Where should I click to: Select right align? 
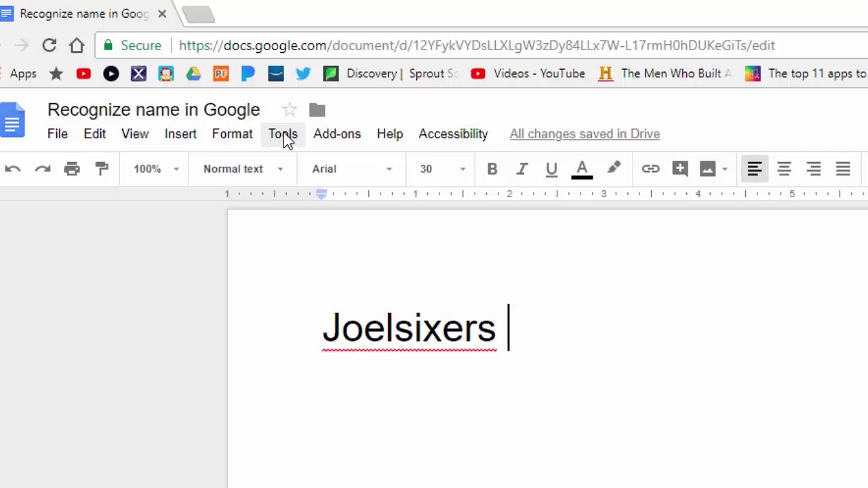[x=814, y=169]
